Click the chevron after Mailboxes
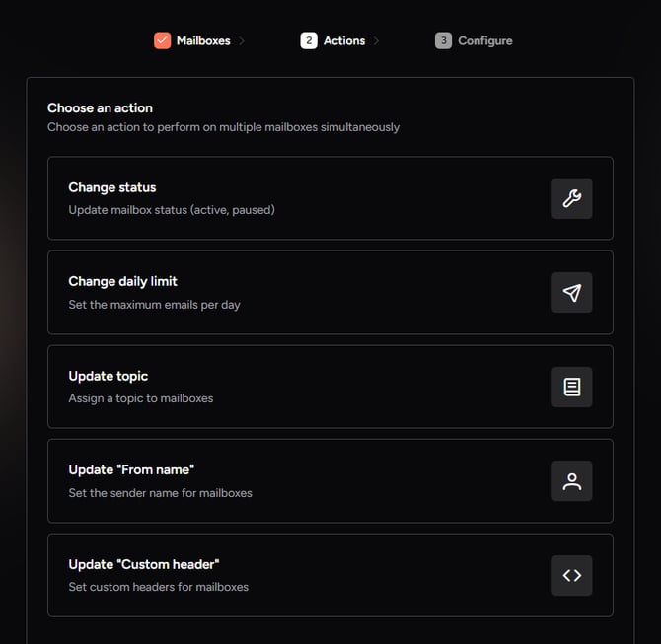661x644 pixels. (x=242, y=40)
